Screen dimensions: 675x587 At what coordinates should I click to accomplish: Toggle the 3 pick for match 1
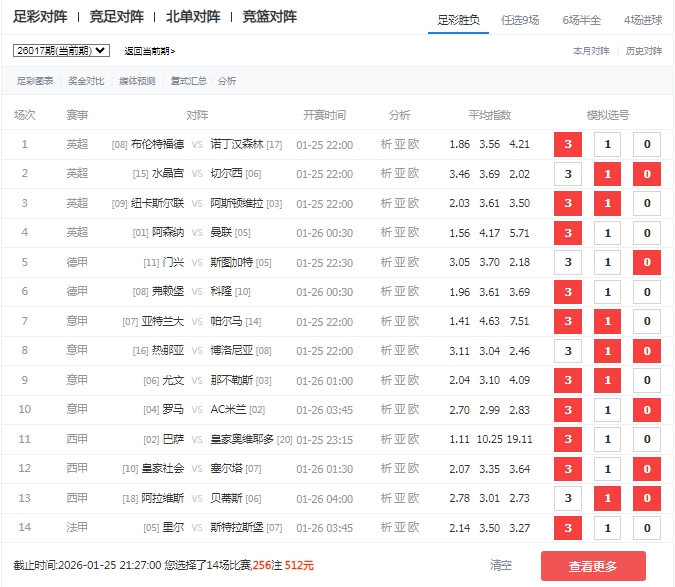[568, 145]
